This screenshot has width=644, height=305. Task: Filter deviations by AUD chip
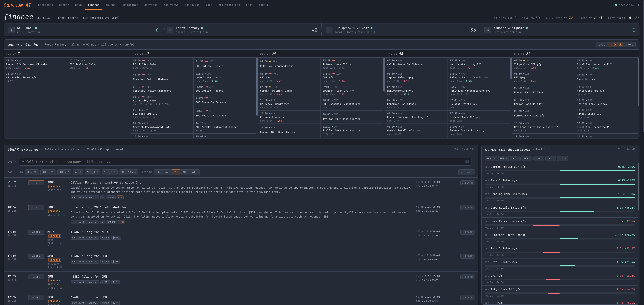click(x=539, y=159)
